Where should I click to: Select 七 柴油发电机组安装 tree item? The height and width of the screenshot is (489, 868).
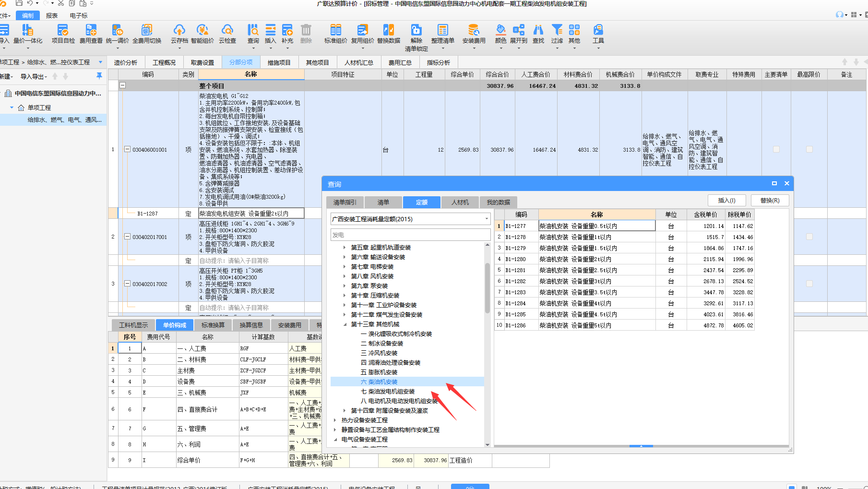[x=388, y=392]
